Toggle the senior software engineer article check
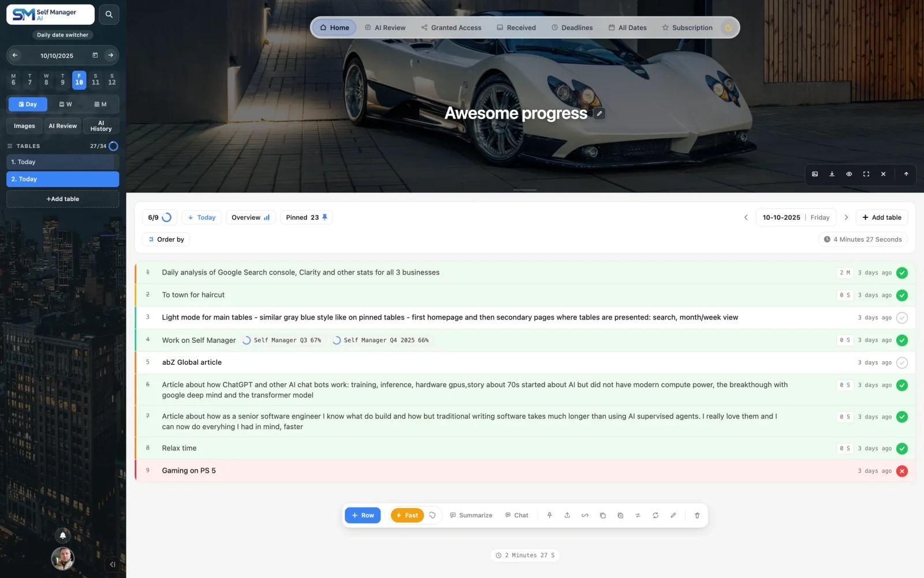 point(902,417)
